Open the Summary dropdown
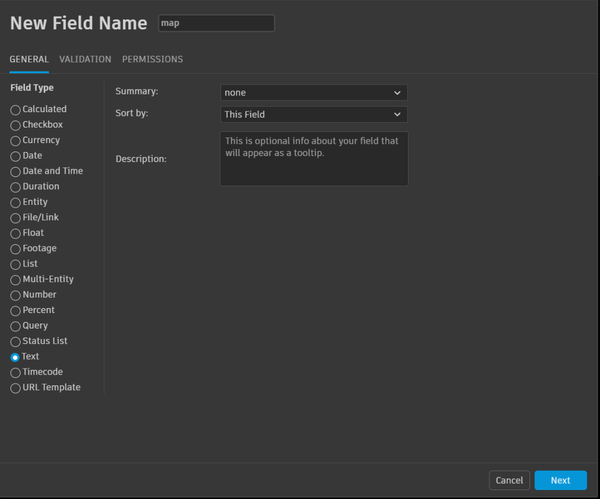 pos(313,92)
